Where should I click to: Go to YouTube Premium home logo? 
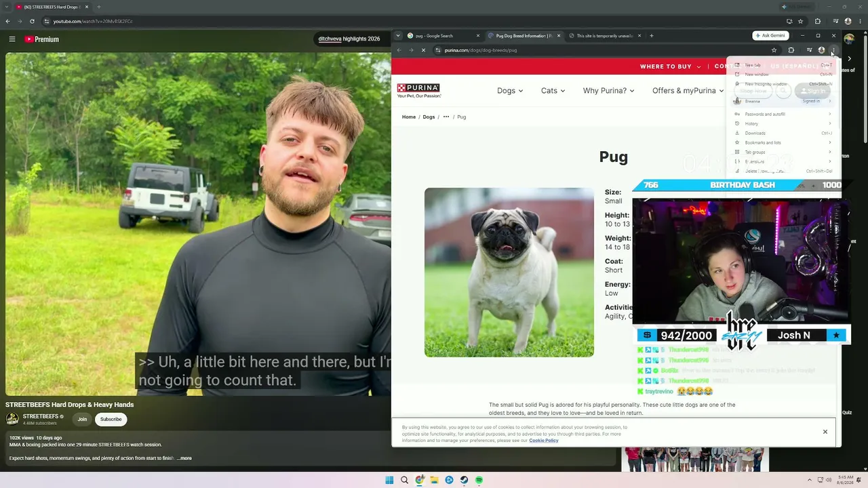(x=42, y=39)
